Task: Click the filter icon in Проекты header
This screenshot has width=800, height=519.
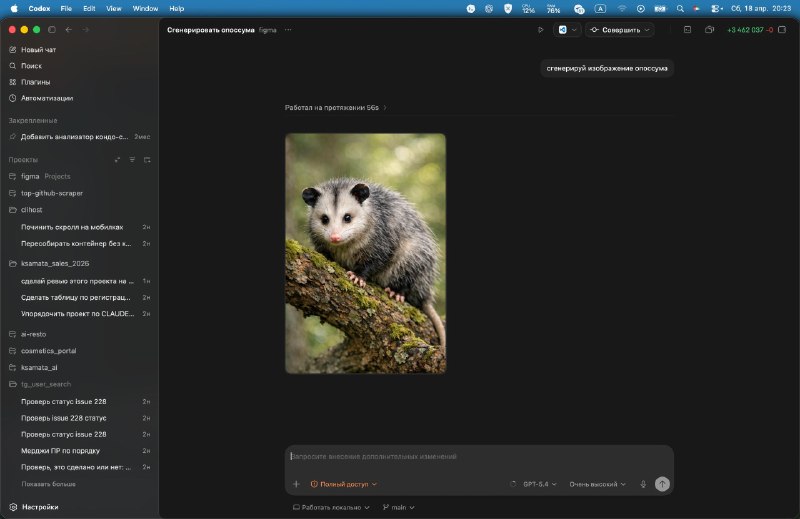Action: (x=132, y=159)
